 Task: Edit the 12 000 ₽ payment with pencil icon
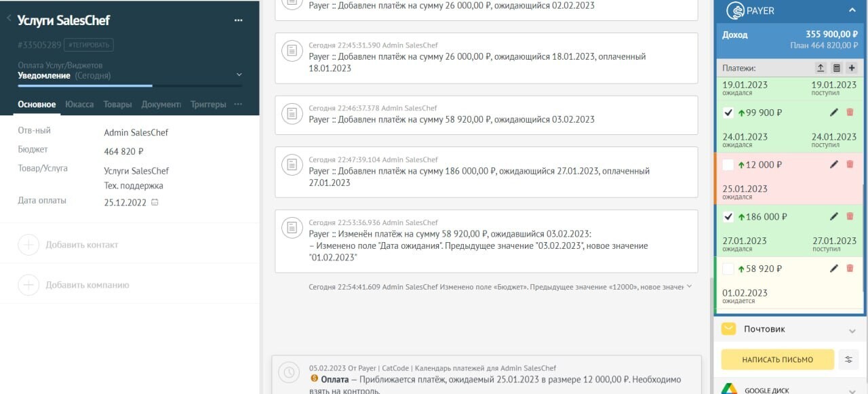tap(834, 164)
